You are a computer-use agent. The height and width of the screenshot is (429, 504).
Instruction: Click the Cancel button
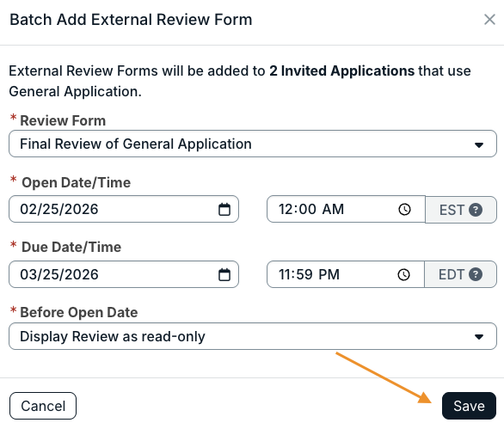click(x=43, y=406)
